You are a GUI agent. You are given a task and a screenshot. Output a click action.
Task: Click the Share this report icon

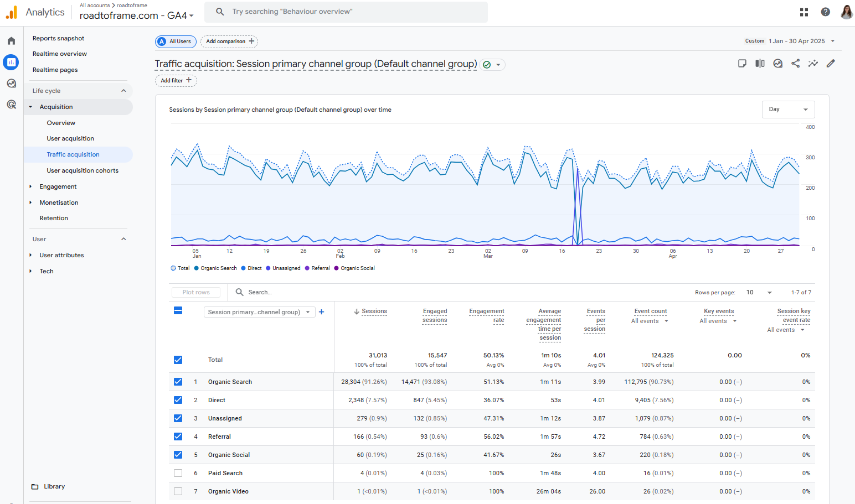pos(795,64)
